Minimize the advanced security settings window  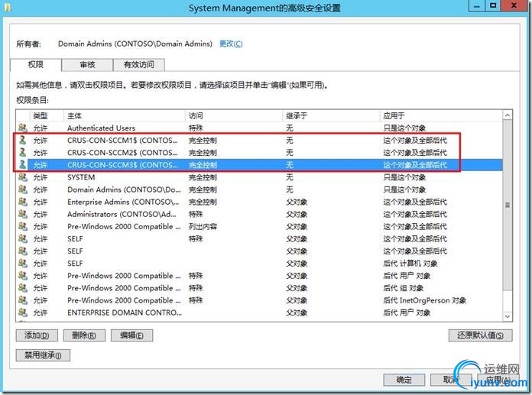tap(477, 6)
